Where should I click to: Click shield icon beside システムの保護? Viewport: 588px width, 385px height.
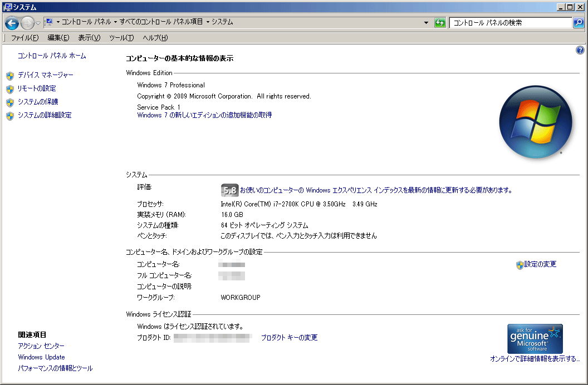coord(10,103)
